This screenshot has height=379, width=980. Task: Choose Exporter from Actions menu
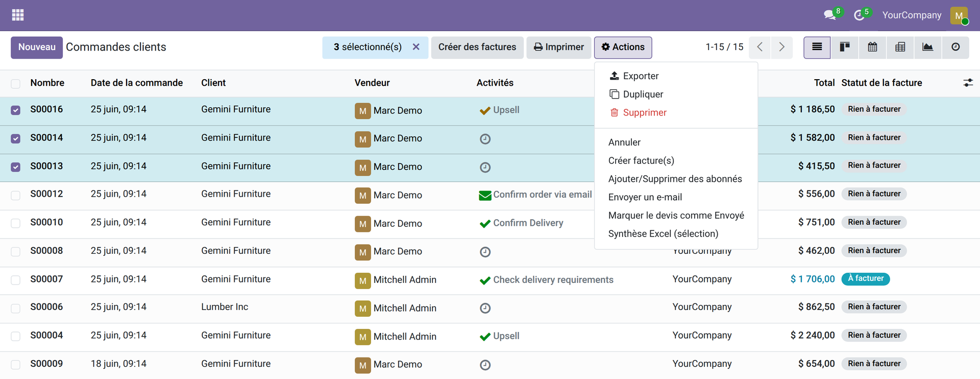point(676,76)
